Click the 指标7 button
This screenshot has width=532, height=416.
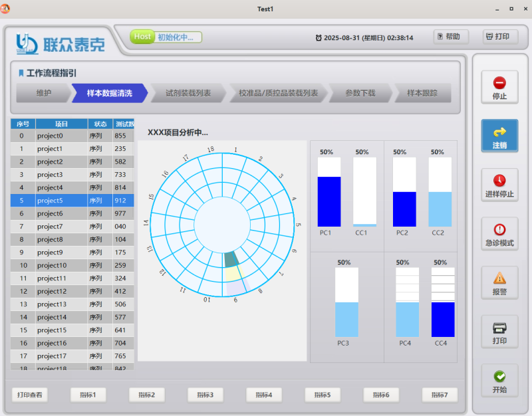tap(440, 395)
